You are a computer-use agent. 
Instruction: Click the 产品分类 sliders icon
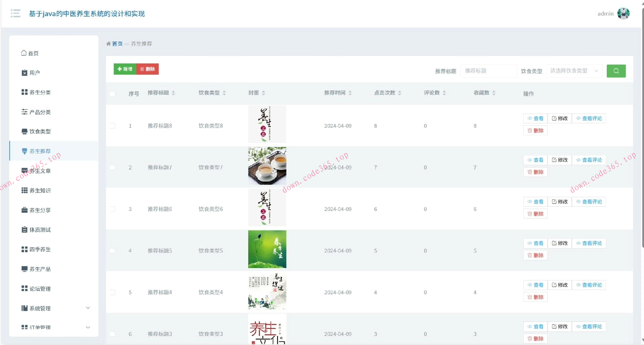(x=24, y=112)
